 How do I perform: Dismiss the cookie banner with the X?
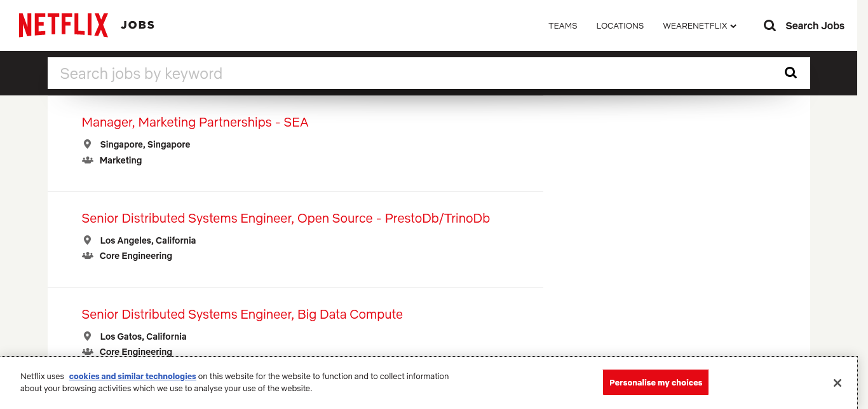pyautogui.click(x=837, y=383)
